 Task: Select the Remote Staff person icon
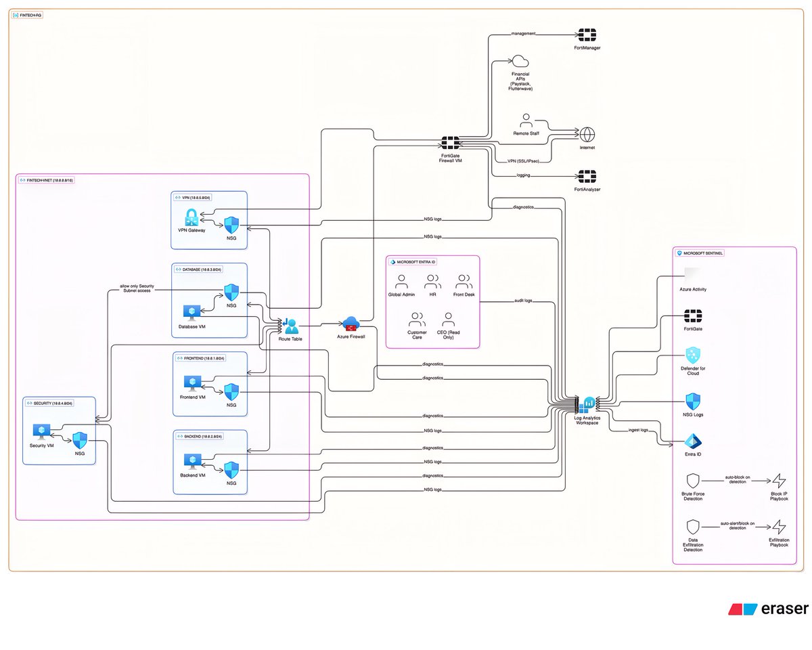pyautogui.click(x=526, y=121)
